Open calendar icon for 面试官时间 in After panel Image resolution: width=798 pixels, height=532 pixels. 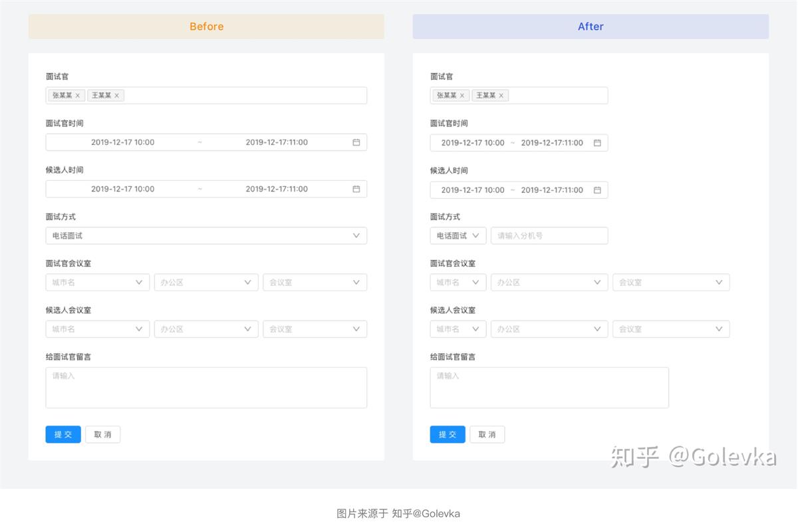597,143
